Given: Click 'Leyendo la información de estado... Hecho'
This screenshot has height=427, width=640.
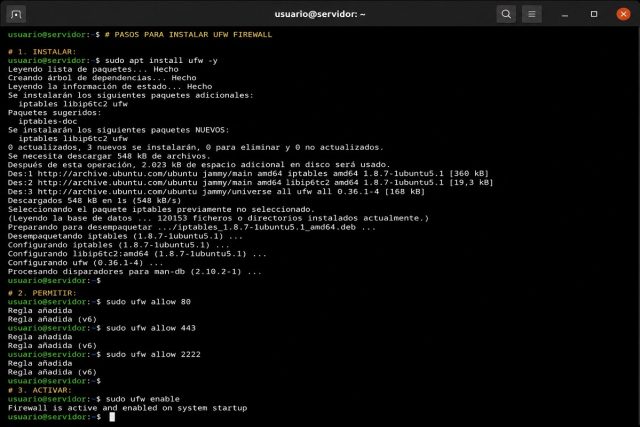Looking at the screenshot, I should click(x=110, y=87).
